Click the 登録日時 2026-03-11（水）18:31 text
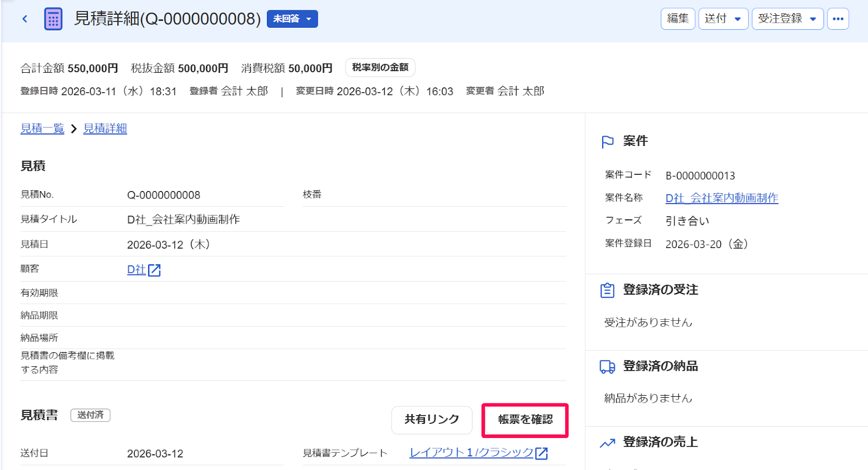The image size is (868, 470). (99, 91)
